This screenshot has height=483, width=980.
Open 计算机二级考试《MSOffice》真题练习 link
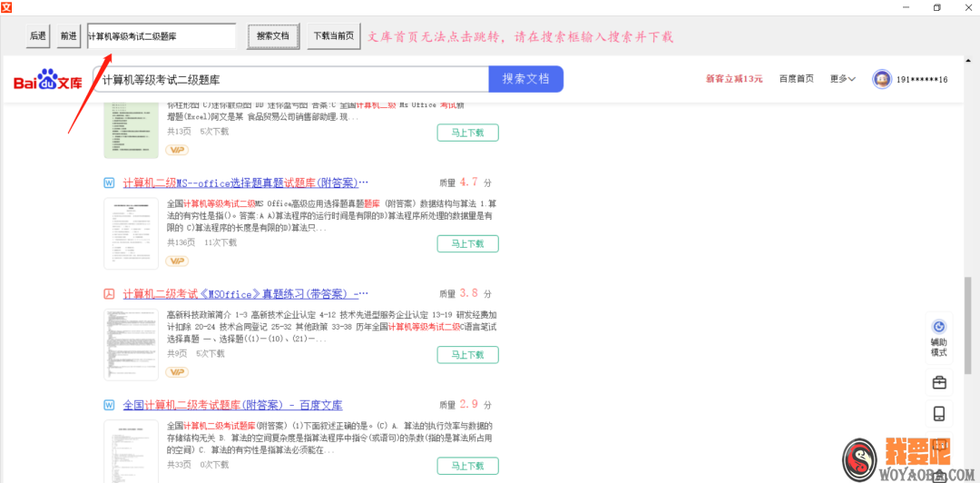(x=245, y=294)
